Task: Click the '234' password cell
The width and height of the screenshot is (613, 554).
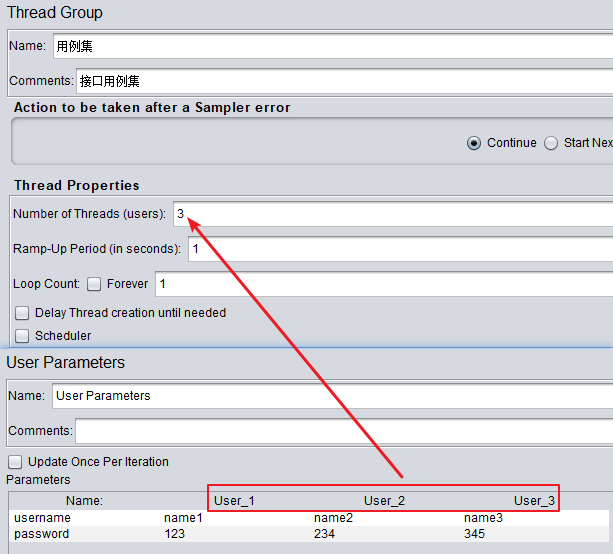Action: pyautogui.click(x=384, y=534)
